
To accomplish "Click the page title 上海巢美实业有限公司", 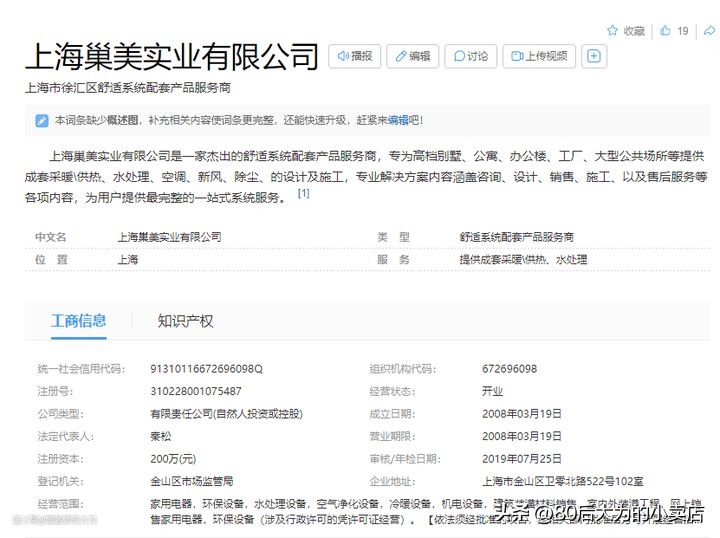I will [172, 56].
